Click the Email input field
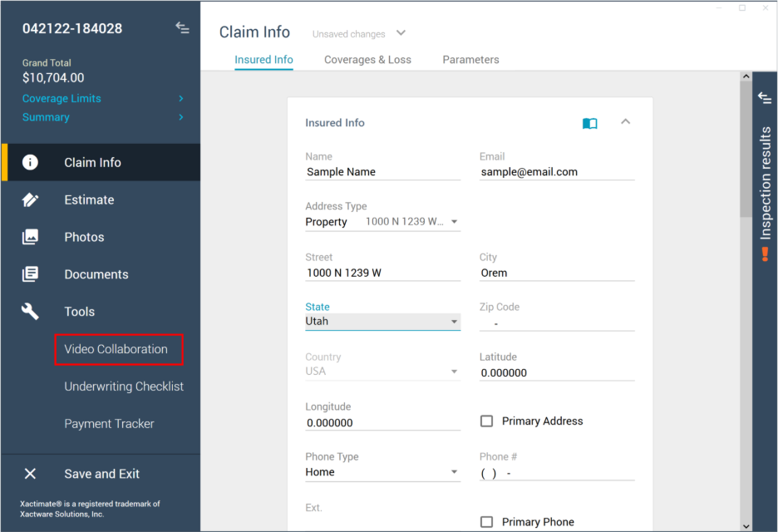 557,172
